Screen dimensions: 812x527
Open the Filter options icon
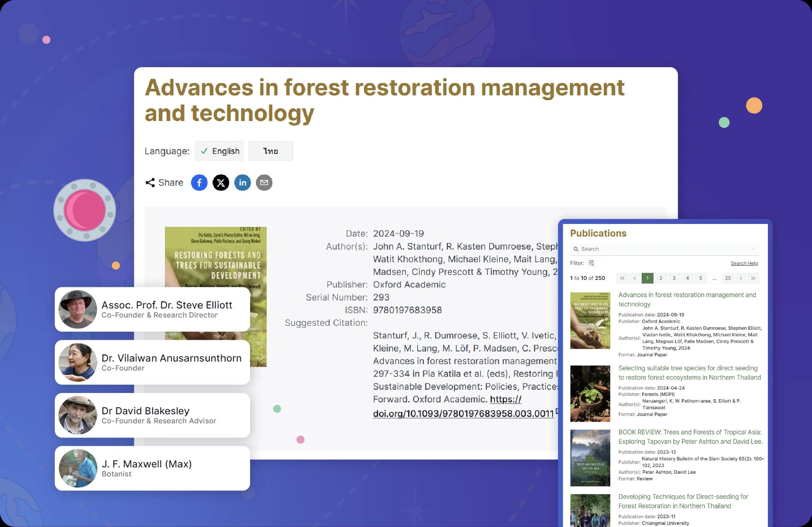[x=591, y=263]
